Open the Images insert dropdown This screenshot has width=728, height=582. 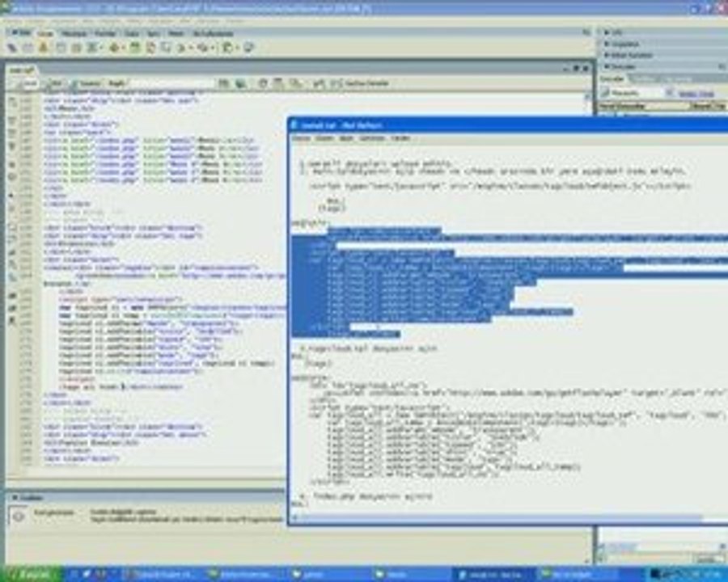click(95, 48)
